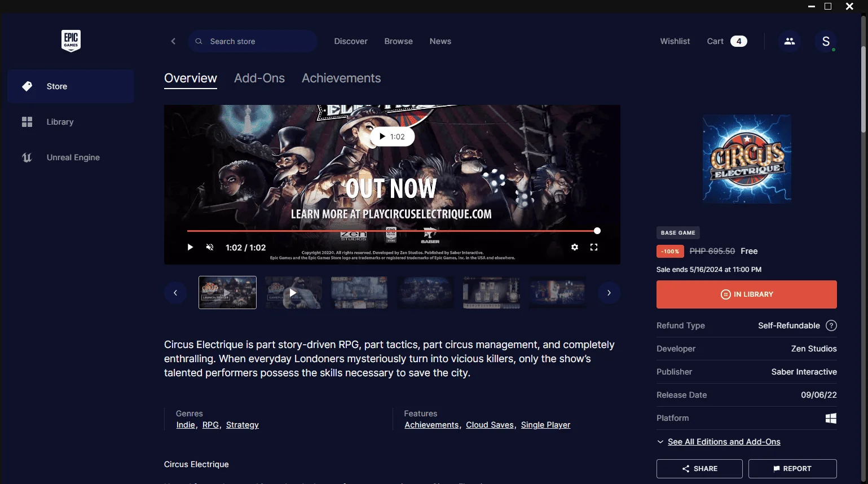Open Unreal Engine from the sidebar

pos(71,157)
